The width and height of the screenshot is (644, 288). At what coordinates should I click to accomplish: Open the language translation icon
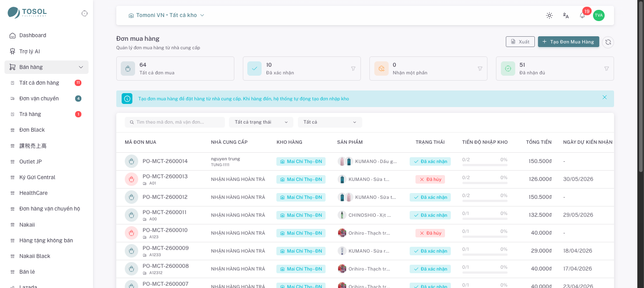(x=566, y=15)
